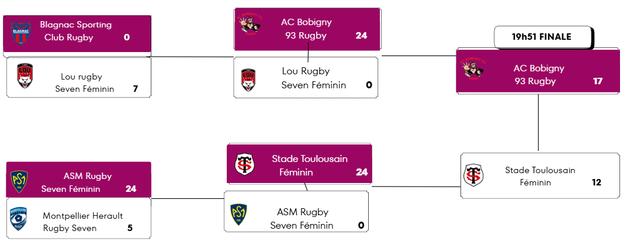Click AC Bobigny's final score of 17
This screenshot has width=644, height=248.
[598, 81]
